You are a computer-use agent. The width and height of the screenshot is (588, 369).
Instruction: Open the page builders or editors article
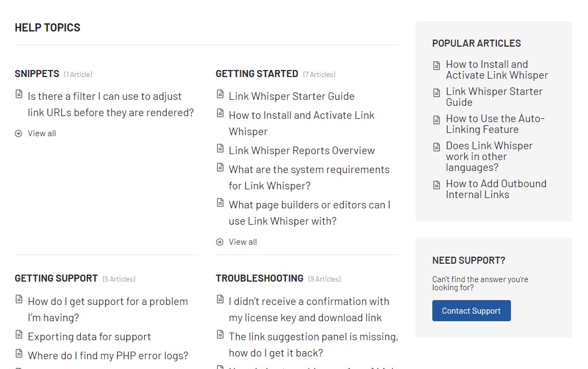pyautogui.click(x=309, y=213)
